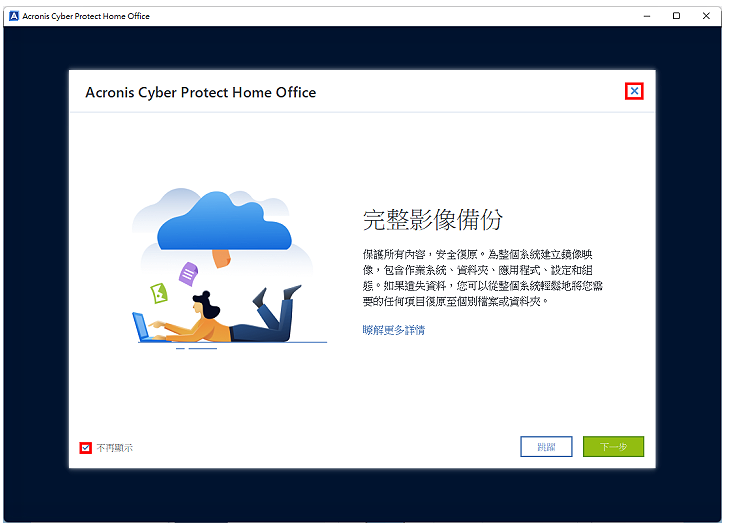Click the purple document icon in illustration

[x=188, y=274]
